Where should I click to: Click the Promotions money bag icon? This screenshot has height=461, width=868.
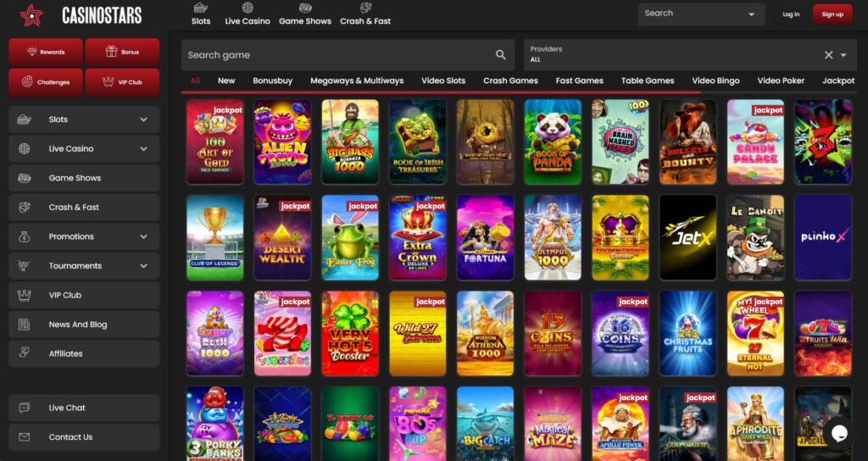pyautogui.click(x=24, y=237)
